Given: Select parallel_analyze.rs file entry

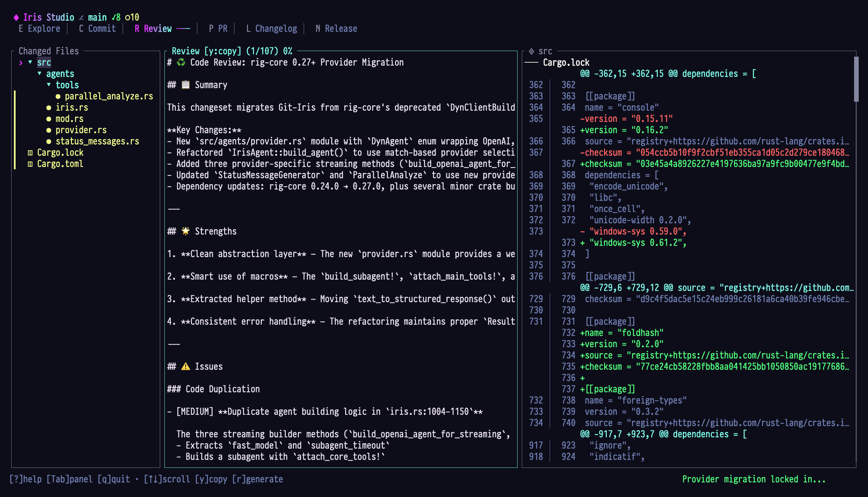Looking at the screenshot, I should 109,96.
